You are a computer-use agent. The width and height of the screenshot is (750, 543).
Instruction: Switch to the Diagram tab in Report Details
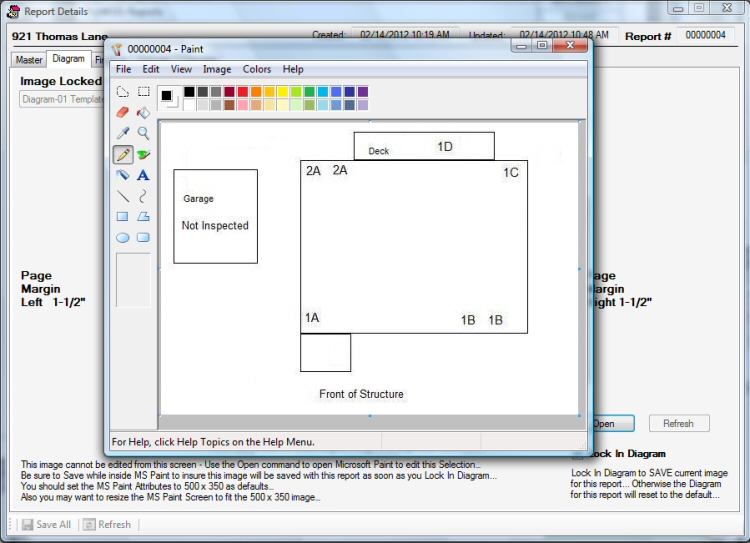68,59
